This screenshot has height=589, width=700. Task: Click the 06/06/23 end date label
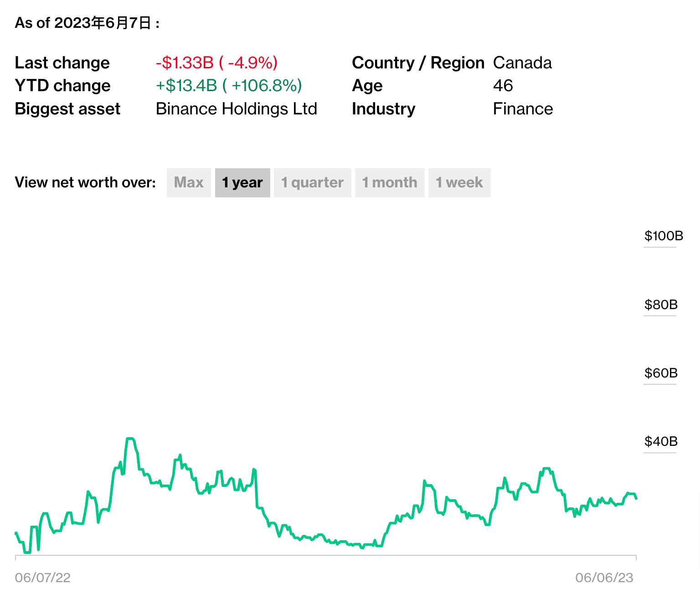coord(604,578)
